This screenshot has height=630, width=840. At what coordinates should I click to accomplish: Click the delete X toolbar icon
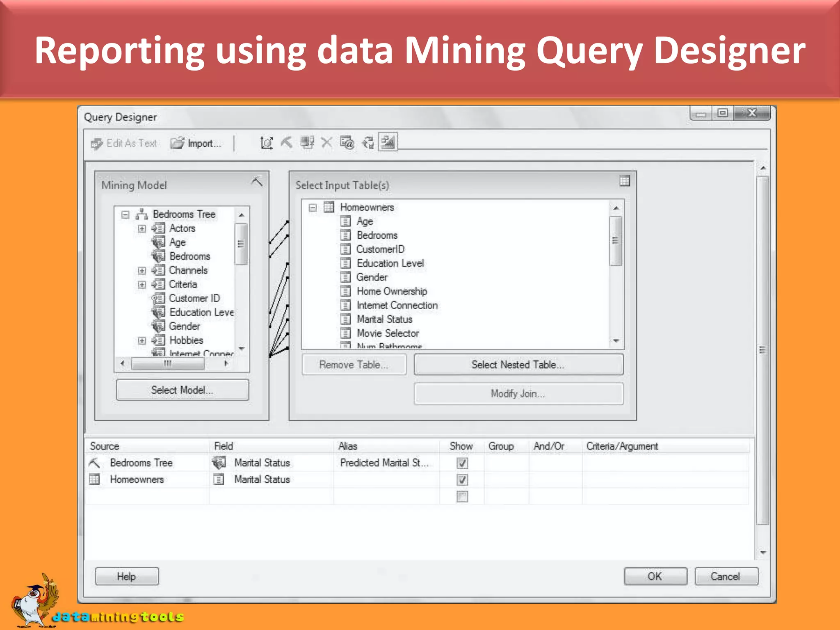(x=326, y=142)
